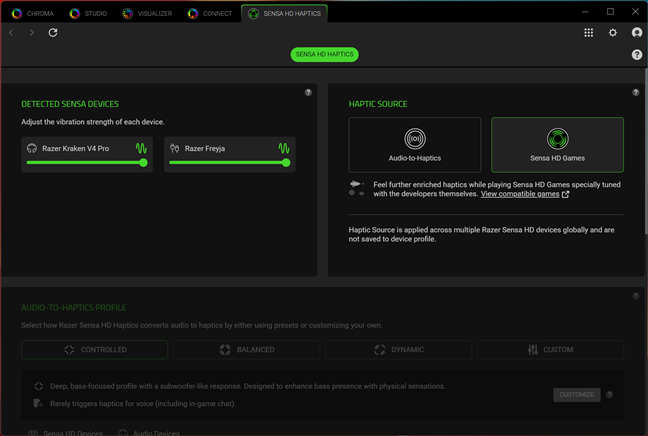Click the Detected Sensa Devices heading
648x436 pixels.
click(70, 104)
